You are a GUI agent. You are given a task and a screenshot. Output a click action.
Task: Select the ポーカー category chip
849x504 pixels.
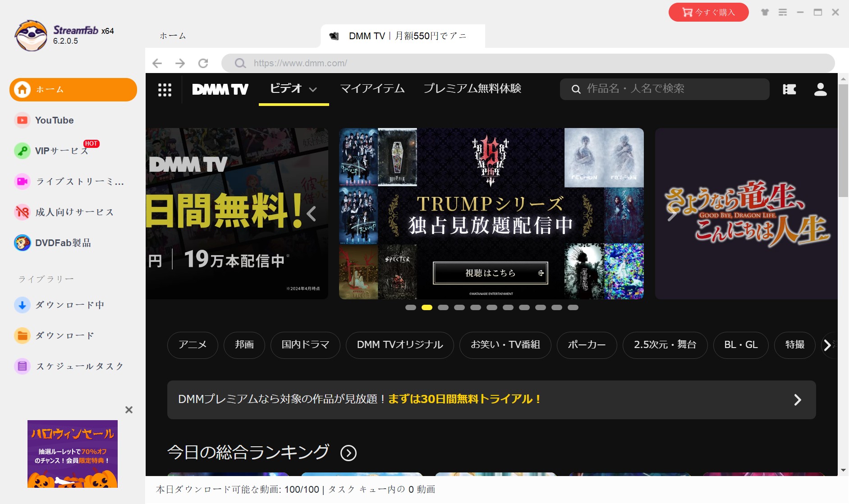point(587,345)
